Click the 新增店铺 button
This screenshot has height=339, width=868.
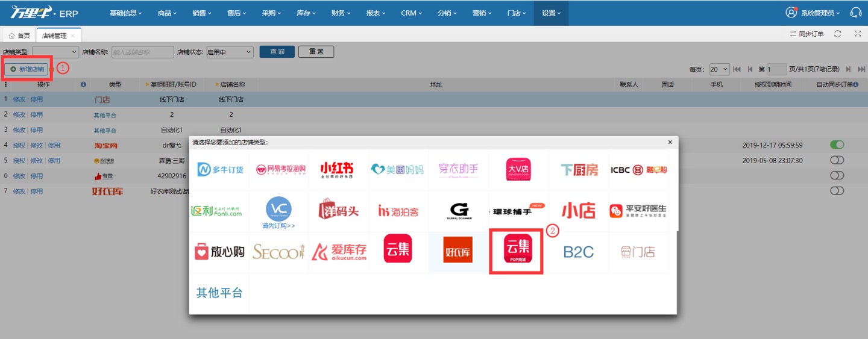click(x=27, y=69)
